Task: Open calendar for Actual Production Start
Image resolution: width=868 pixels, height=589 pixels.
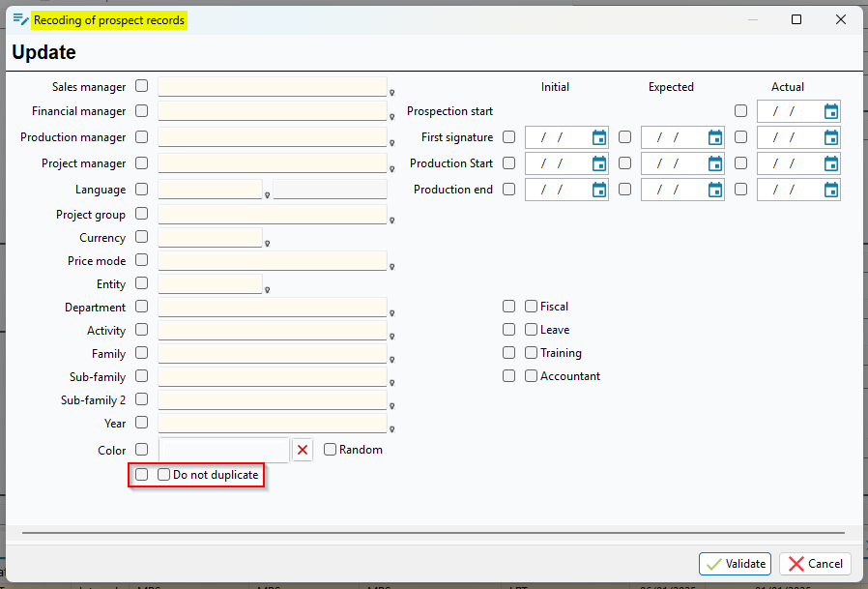Action: [x=830, y=163]
